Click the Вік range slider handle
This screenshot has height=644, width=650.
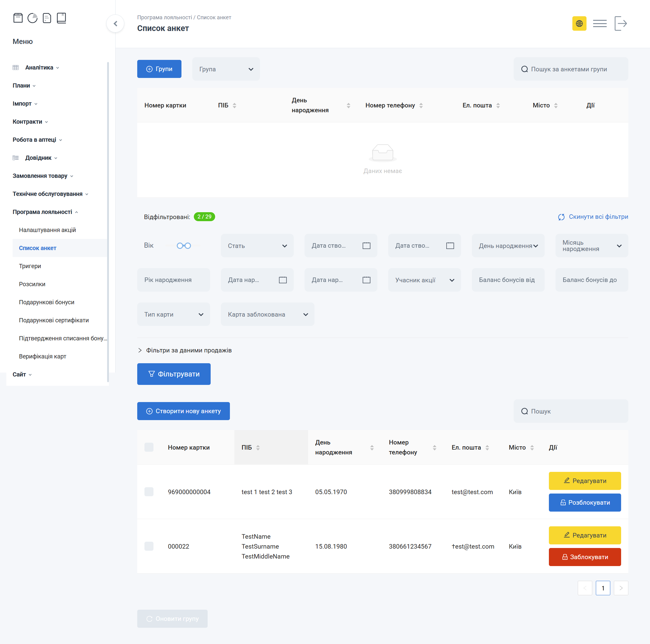pos(180,246)
